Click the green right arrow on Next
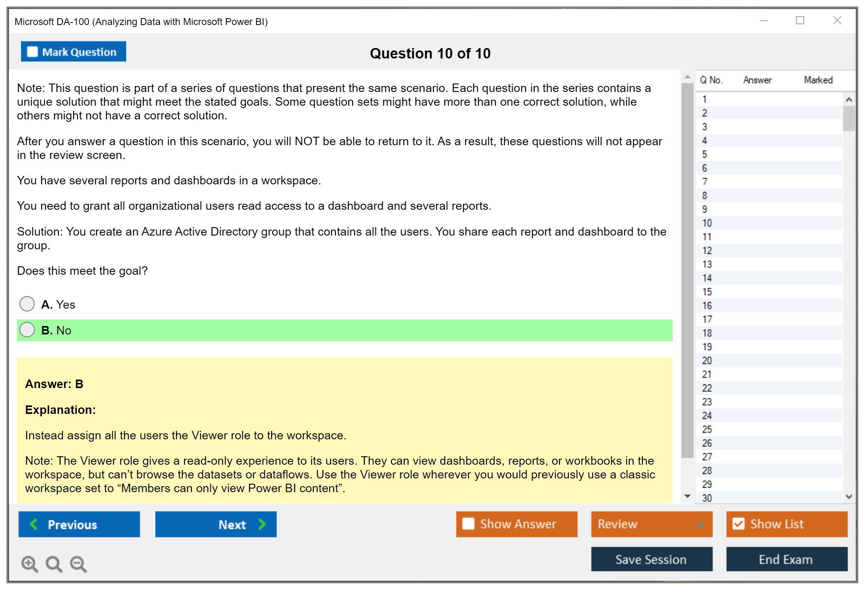The image size is (868, 593). [262, 524]
